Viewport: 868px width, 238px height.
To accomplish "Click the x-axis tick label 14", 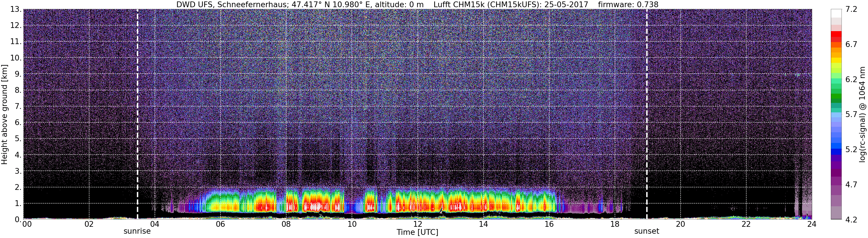I will [483, 224].
